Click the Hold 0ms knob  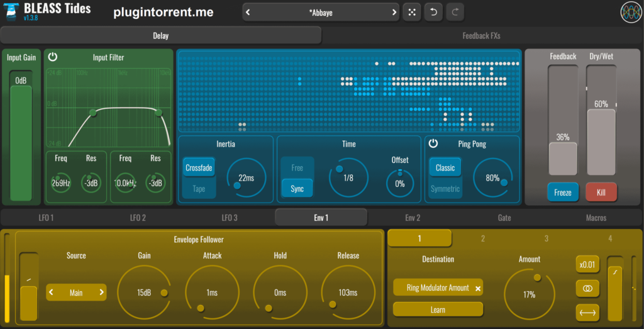pyautogui.click(x=280, y=293)
